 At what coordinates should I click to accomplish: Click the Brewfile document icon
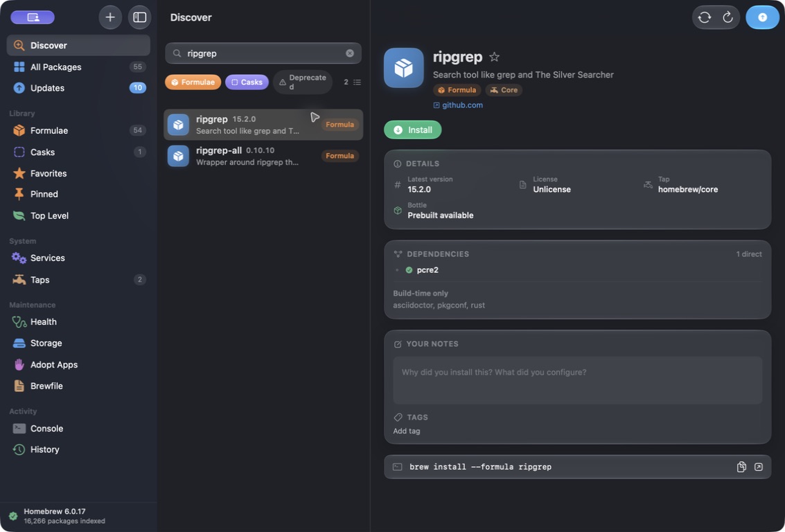(x=19, y=386)
